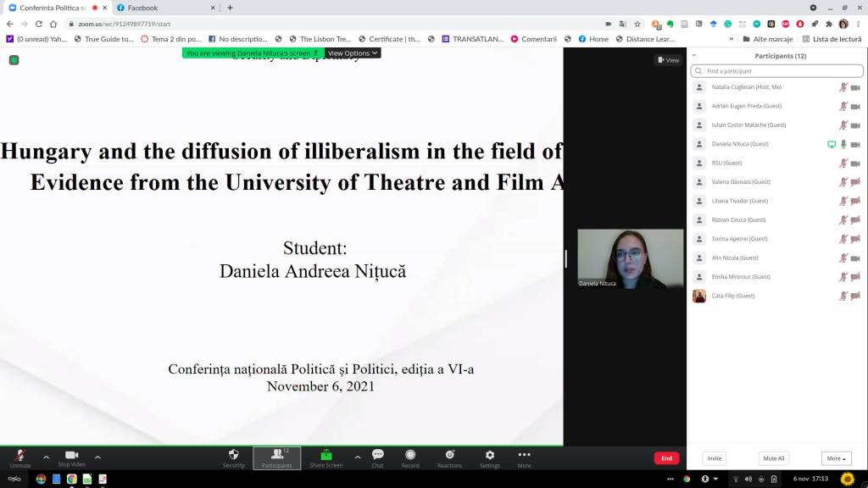Open the Security shield icon
868x488 pixels.
pyautogui.click(x=234, y=455)
